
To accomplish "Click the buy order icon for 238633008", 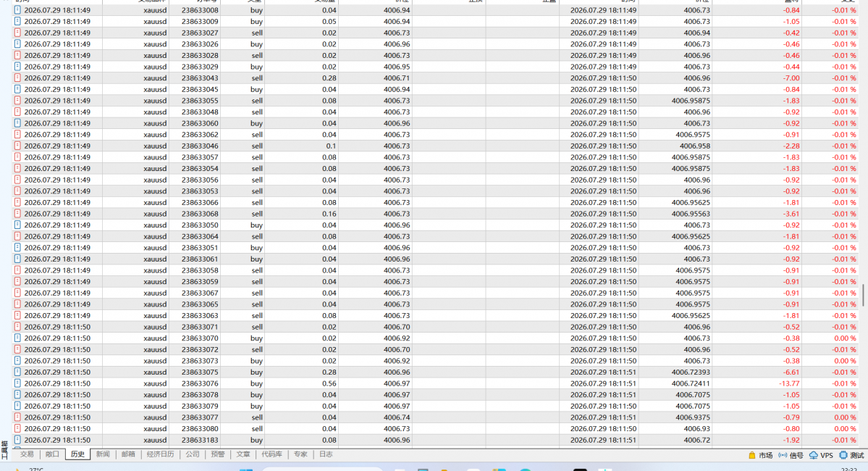I will [x=17, y=10].
